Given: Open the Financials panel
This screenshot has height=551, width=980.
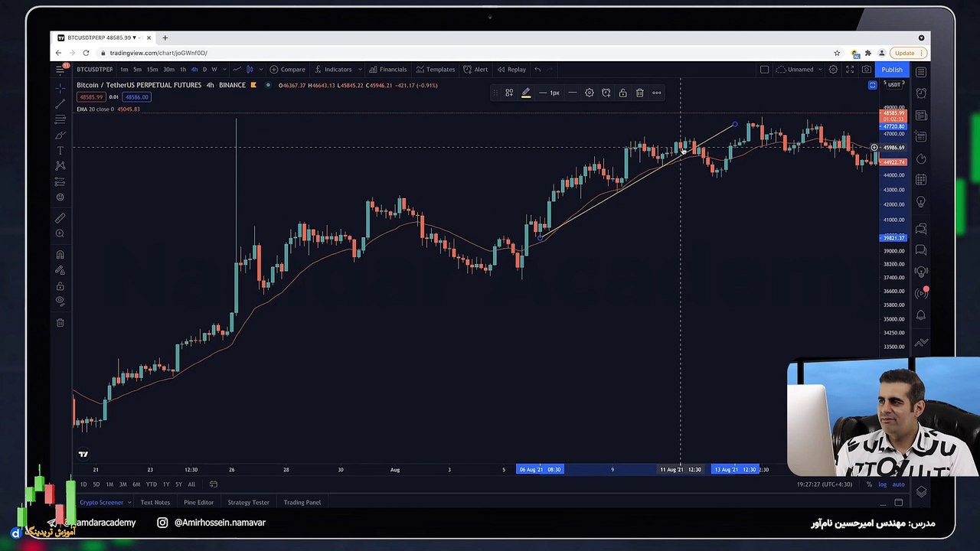Looking at the screenshot, I should click(x=388, y=70).
